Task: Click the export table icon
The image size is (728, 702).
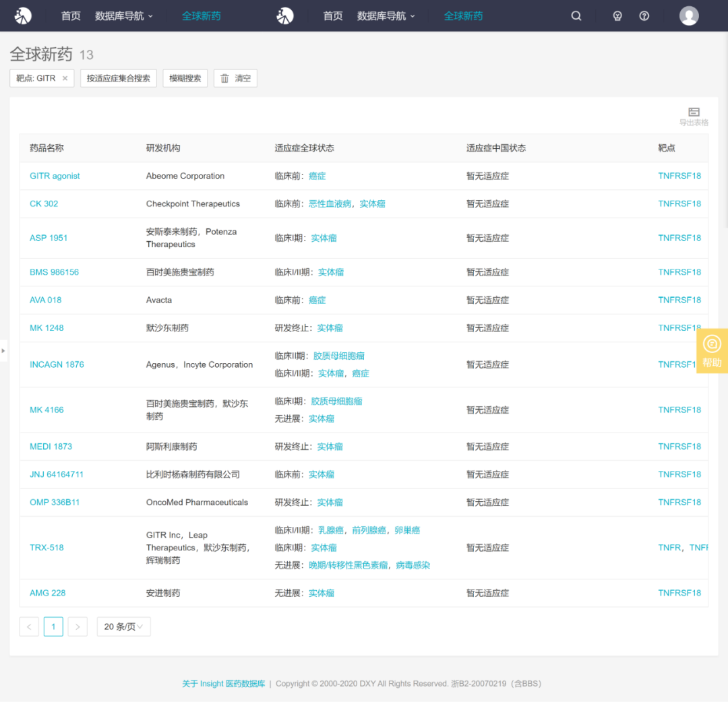Action: pyautogui.click(x=694, y=116)
